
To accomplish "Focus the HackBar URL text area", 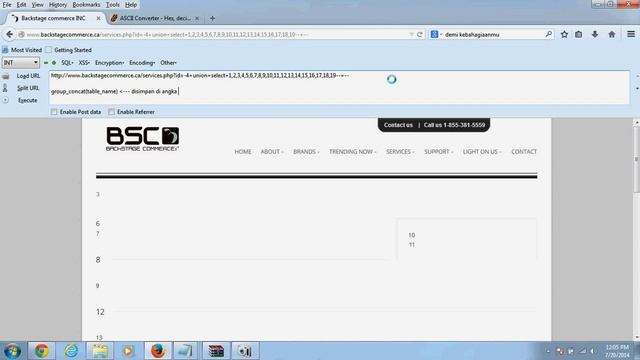I will 339,87.
